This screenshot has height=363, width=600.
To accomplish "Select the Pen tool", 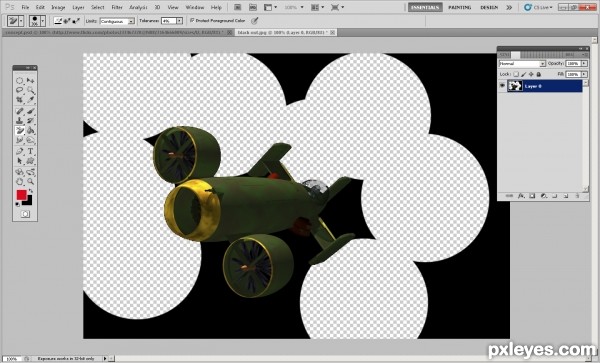I will pos(20,151).
